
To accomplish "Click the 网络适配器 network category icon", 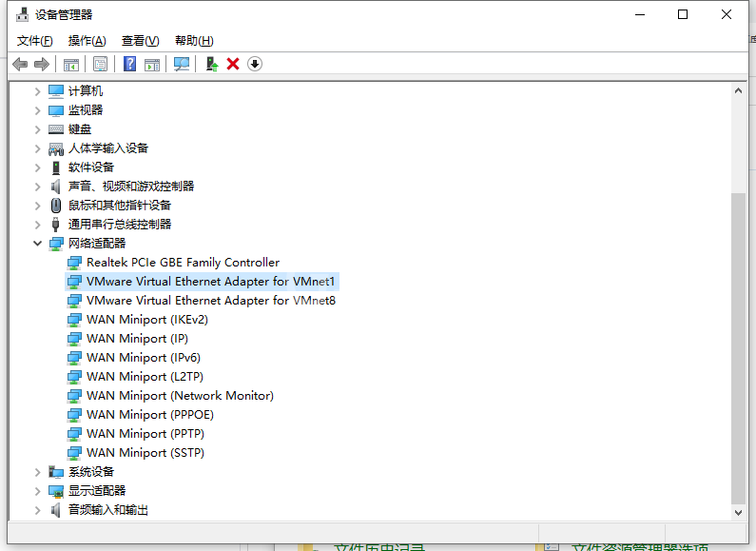I will click(56, 244).
